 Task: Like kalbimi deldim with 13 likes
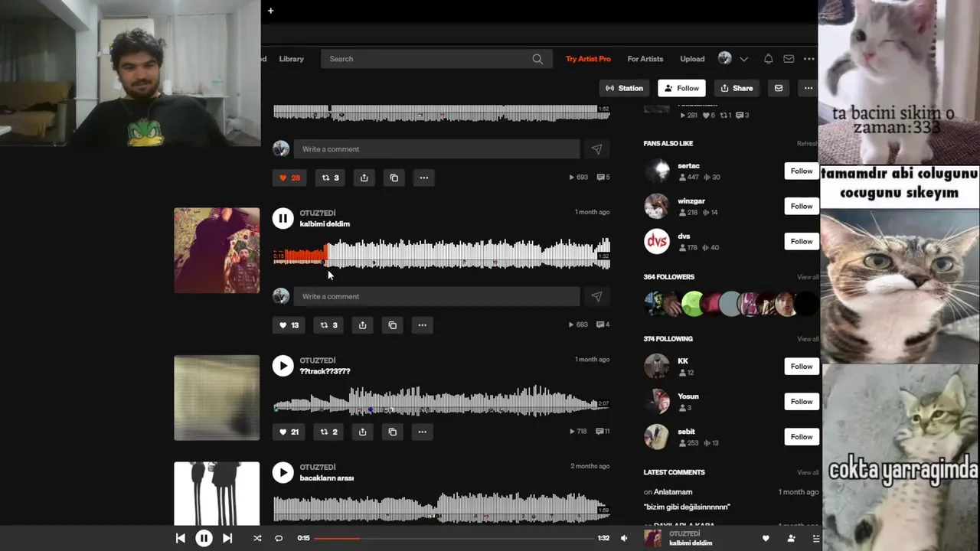coord(289,325)
